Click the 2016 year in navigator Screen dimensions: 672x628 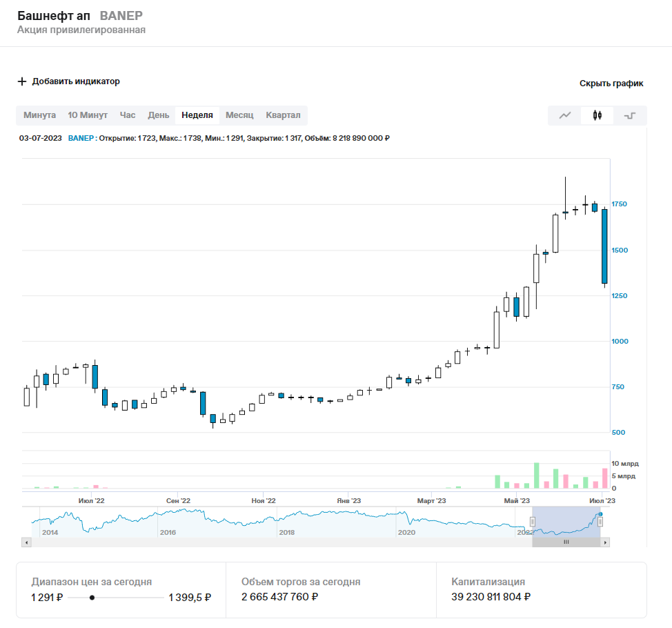click(x=168, y=532)
